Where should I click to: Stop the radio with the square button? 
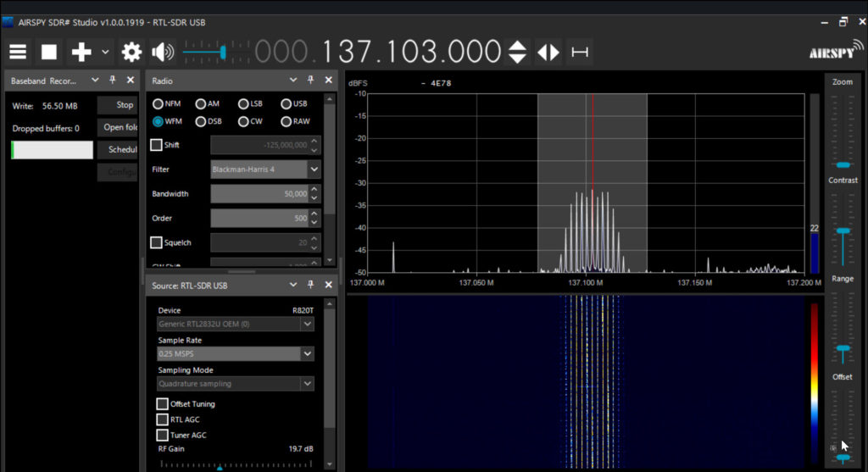pos(49,53)
